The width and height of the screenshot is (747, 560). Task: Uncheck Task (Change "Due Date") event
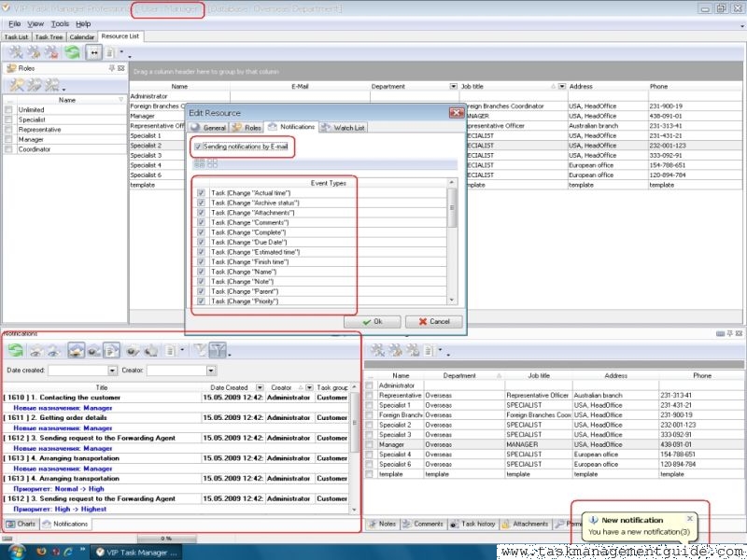(x=201, y=242)
